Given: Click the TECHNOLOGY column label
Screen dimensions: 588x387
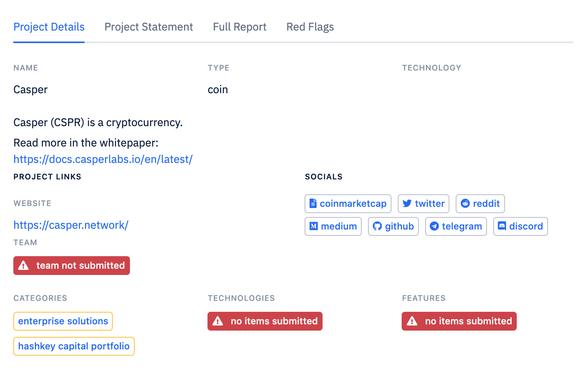Looking at the screenshot, I should pos(432,68).
